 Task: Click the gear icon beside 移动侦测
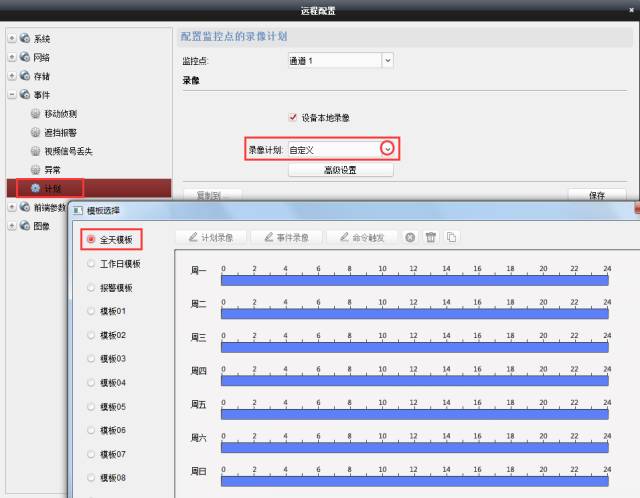[36, 114]
